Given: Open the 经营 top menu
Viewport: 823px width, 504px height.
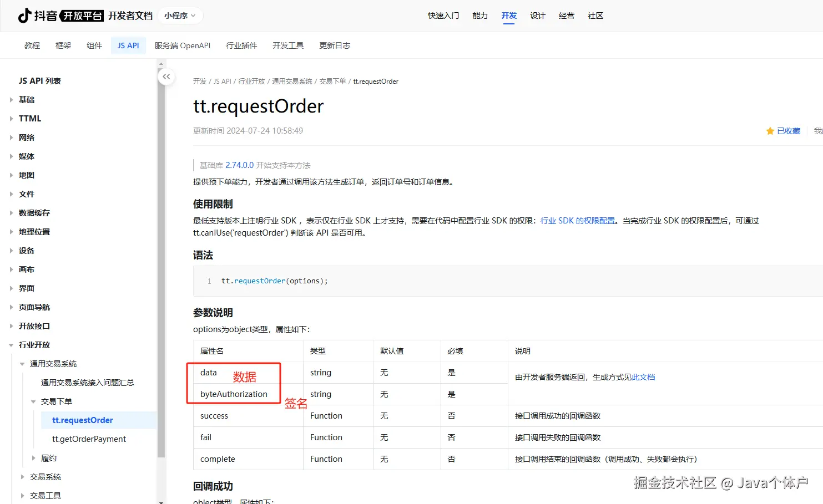Looking at the screenshot, I should click(567, 16).
